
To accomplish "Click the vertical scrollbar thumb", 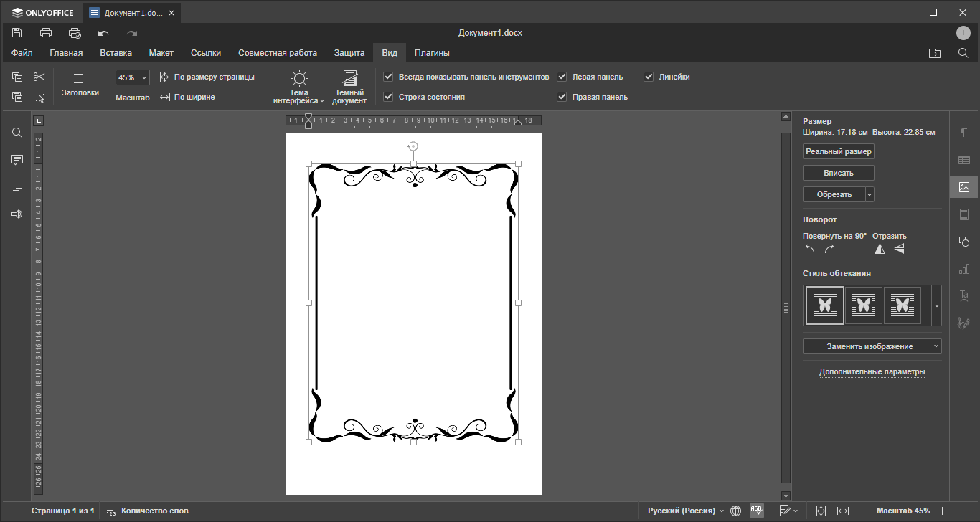I will tap(786, 308).
